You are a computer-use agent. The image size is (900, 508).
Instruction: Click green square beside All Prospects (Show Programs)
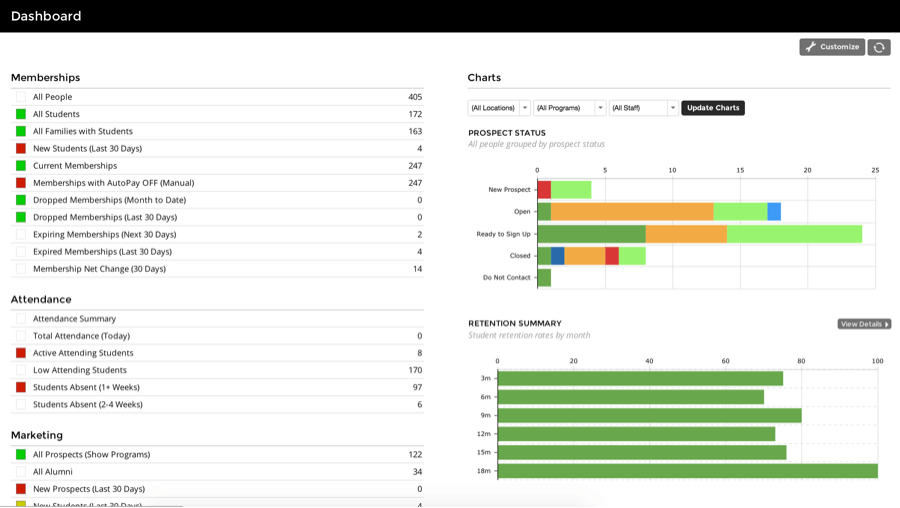click(21, 455)
